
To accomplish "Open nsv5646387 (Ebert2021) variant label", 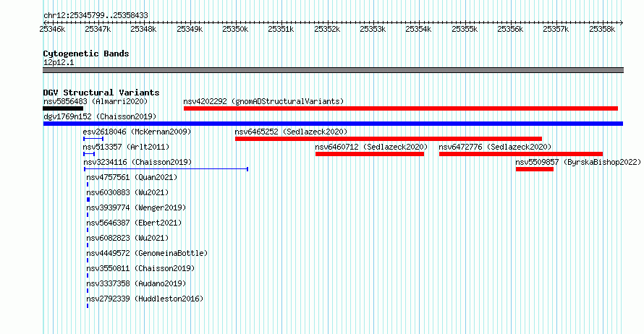I will click(134, 223).
